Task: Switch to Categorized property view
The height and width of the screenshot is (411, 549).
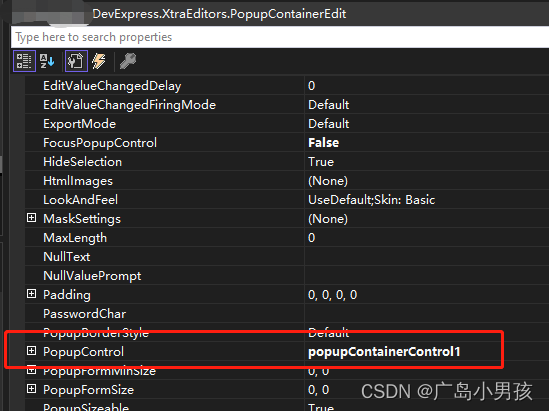Action: pos(24,61)
